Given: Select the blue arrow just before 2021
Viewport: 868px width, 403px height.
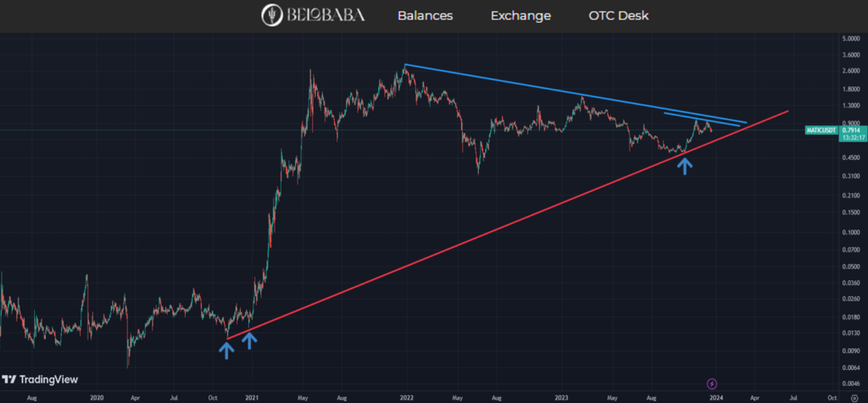Looking at the screenshot, I should [x=249, y=340].
